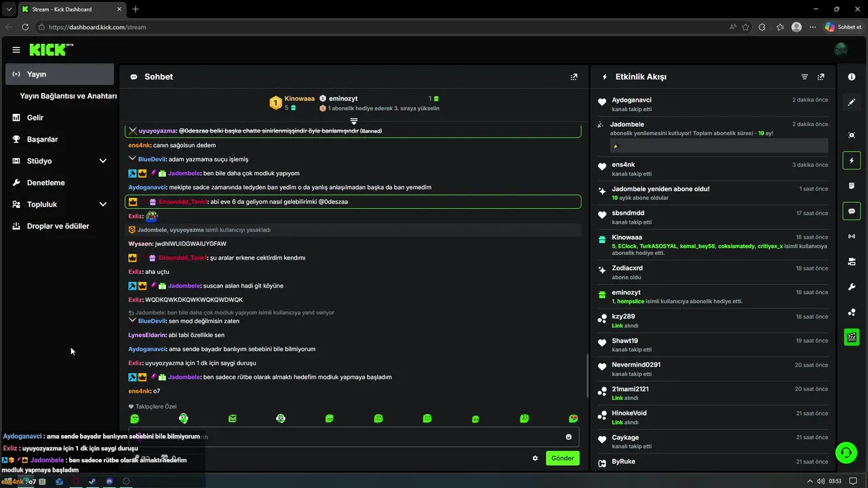The image size is (868, 488).
Task: Select eminozyt gift event in activity feed
Action: (712, 297)
